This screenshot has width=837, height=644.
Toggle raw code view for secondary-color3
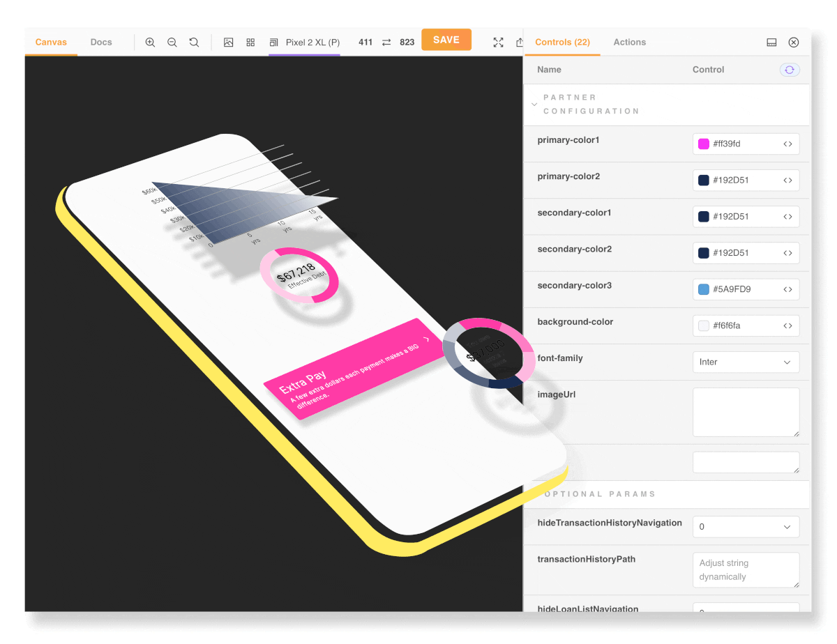pyautogui.click(x=787, y=289)
